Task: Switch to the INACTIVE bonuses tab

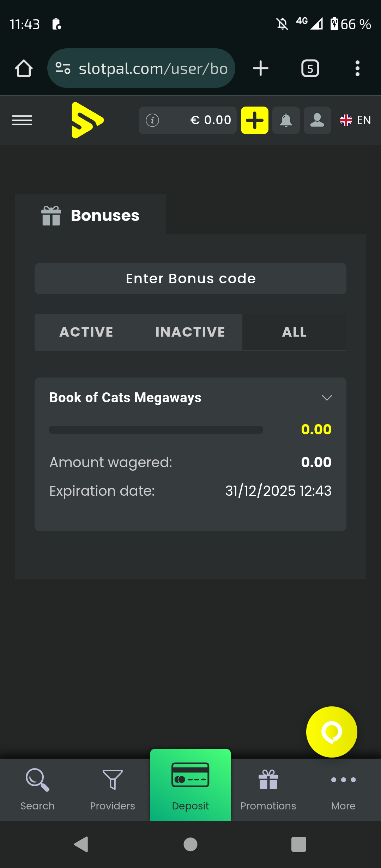Action: coord(190,332)
